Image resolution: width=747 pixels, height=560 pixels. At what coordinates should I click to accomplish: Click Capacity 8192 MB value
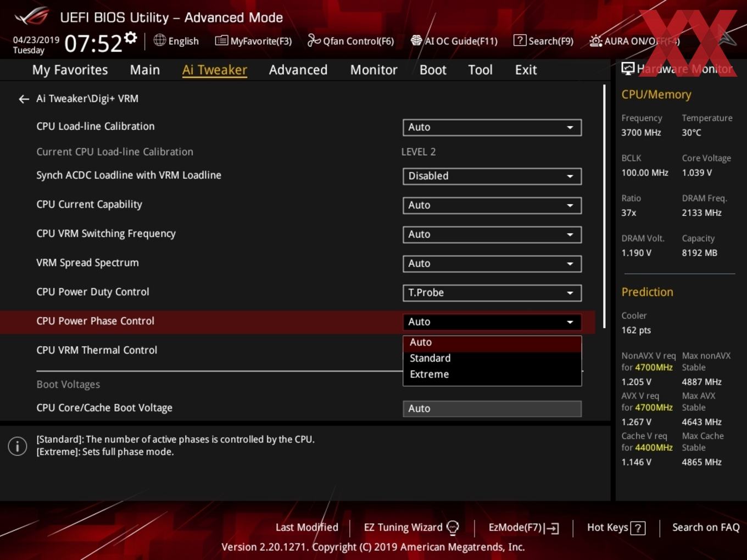click(699, 253)
